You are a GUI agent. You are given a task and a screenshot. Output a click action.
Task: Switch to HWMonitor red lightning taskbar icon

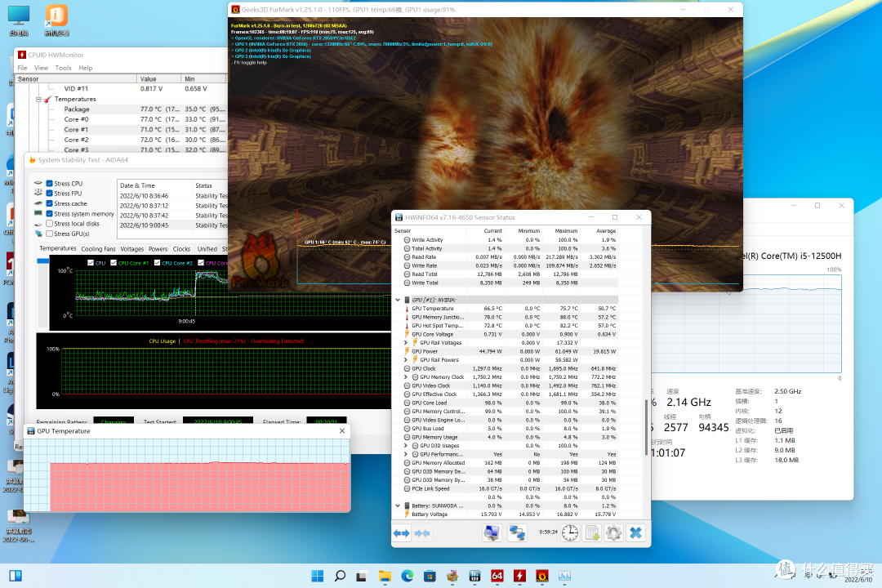click(x=519, y=576)
